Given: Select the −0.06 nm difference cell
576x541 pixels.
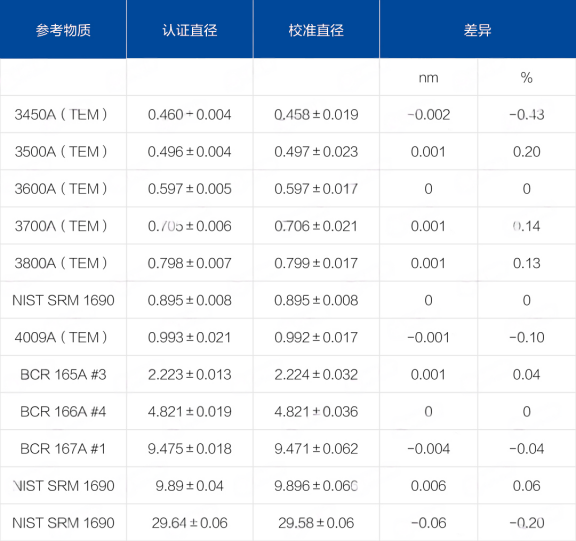Looking at the screenshot, I should point(429,523).
